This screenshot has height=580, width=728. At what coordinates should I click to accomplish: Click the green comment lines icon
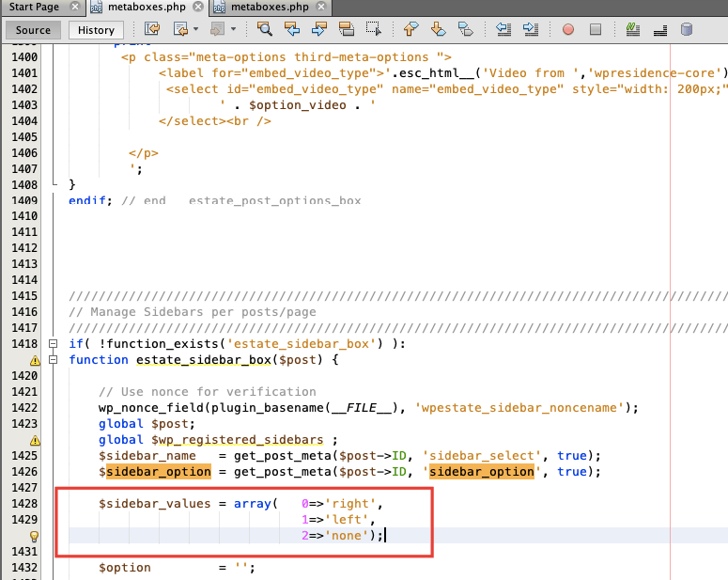tap(633, 29)
